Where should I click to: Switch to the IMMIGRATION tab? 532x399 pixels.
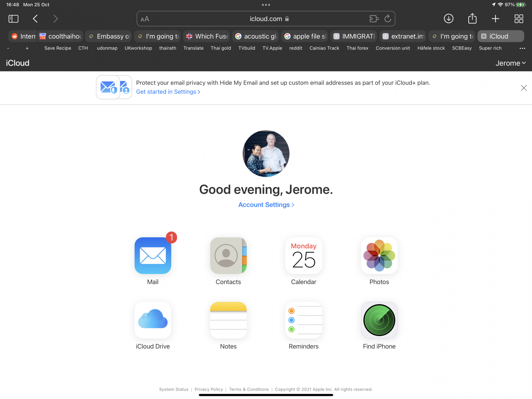click(354, 36)
